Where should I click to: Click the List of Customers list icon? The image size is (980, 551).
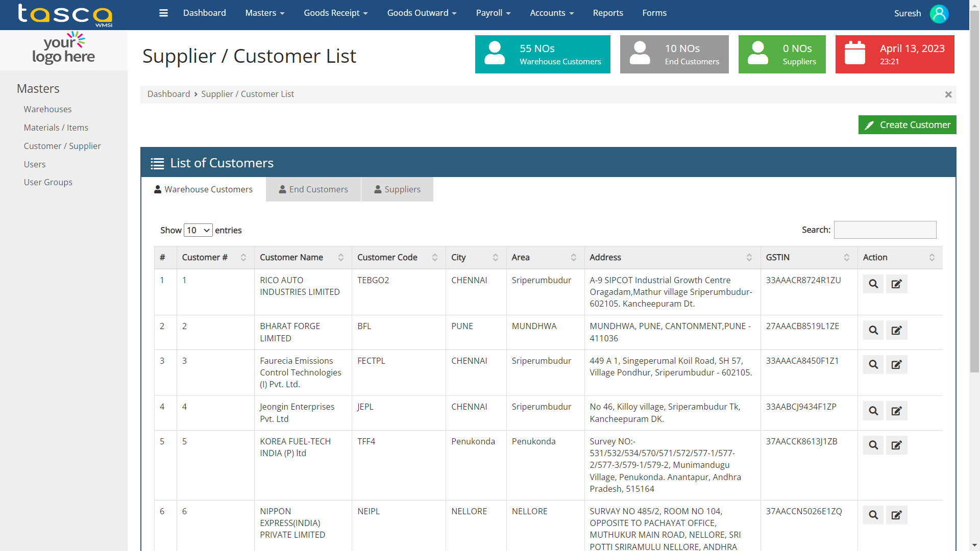pyautogui.click(x=157, y=163)
